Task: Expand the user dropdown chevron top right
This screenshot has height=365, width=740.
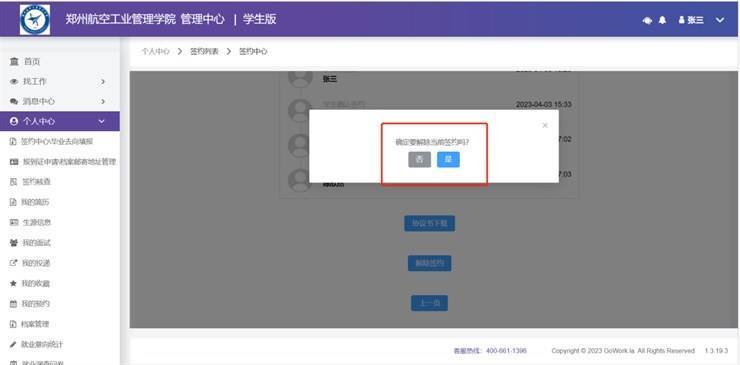Action: [x=720, y=20]
